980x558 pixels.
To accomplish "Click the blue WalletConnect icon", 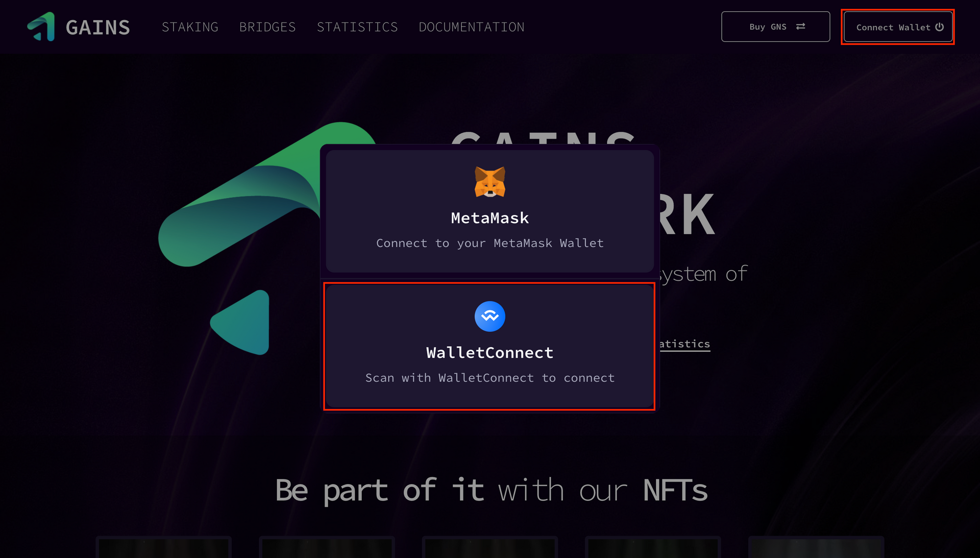I will 490,316.
